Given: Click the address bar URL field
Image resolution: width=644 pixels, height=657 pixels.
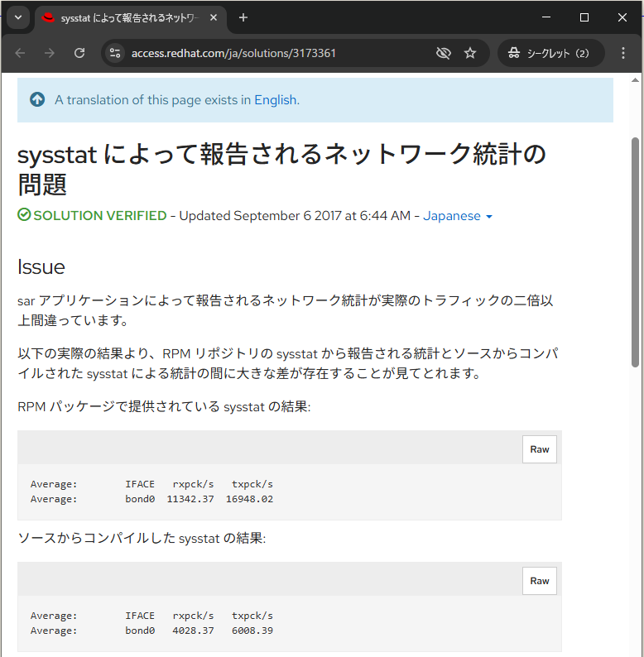Looking at the screenshot, I should point(233,53).
